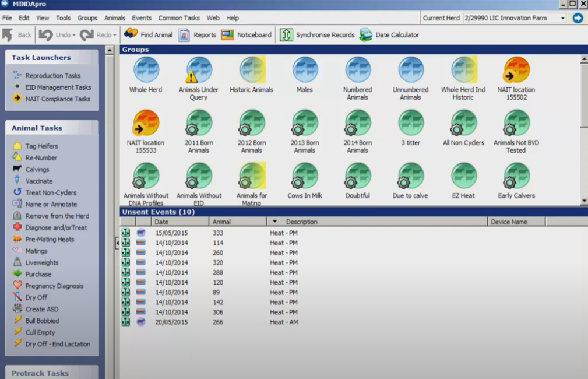Viewport: 588px width, 379px height.
Task: Open the Date Calculator
Action: [x=389, y=35]
